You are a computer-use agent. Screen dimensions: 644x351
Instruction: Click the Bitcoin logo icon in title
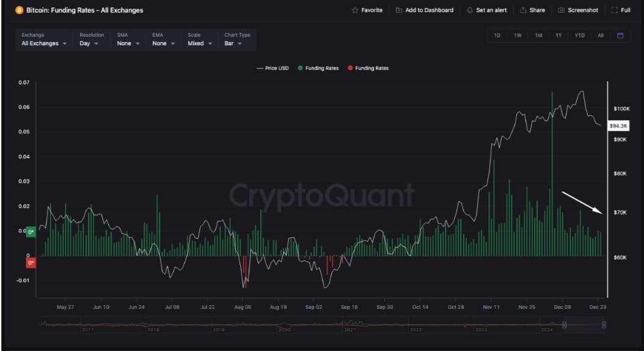tap(19, 10)
